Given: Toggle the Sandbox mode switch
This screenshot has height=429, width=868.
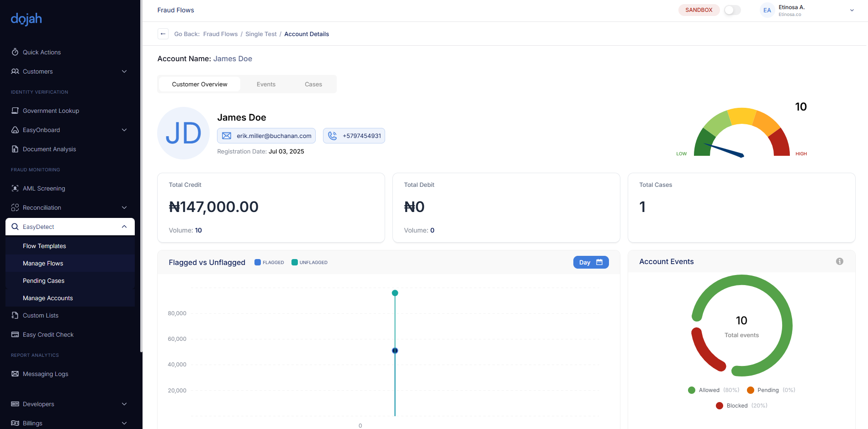Looking at the screenshot, I should click(x=732, y=10).
